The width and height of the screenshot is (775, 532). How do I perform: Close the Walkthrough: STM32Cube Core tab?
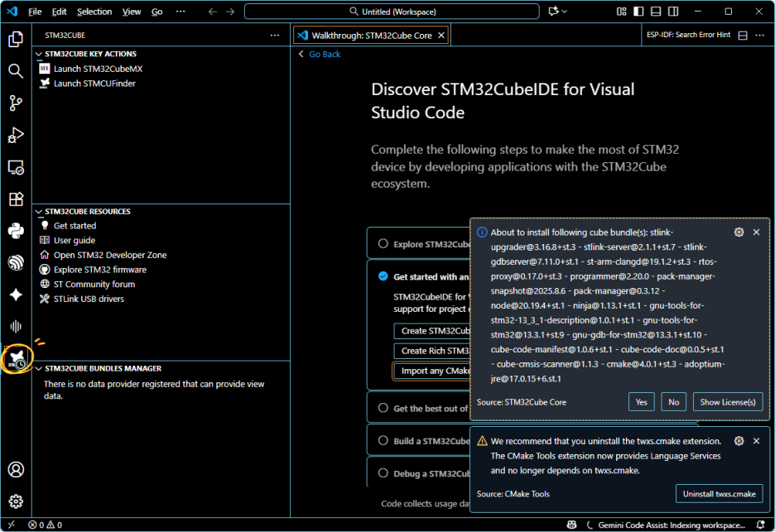click(440, 35)
